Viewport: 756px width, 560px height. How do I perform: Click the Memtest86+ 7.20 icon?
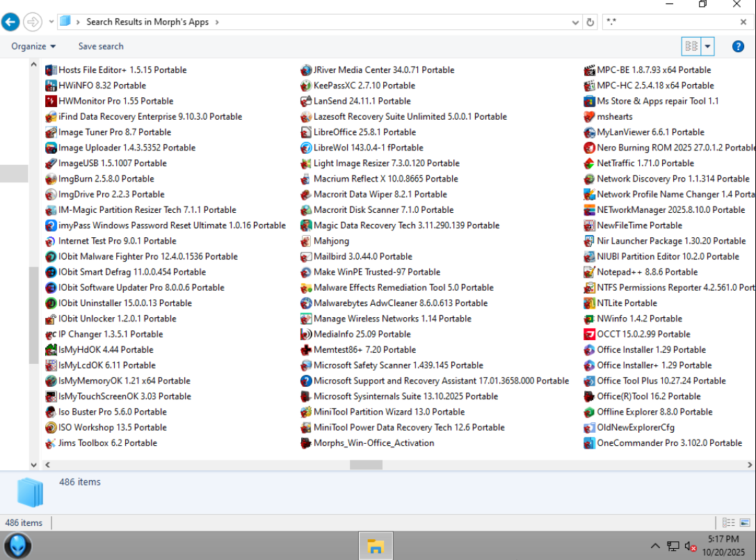306,350
